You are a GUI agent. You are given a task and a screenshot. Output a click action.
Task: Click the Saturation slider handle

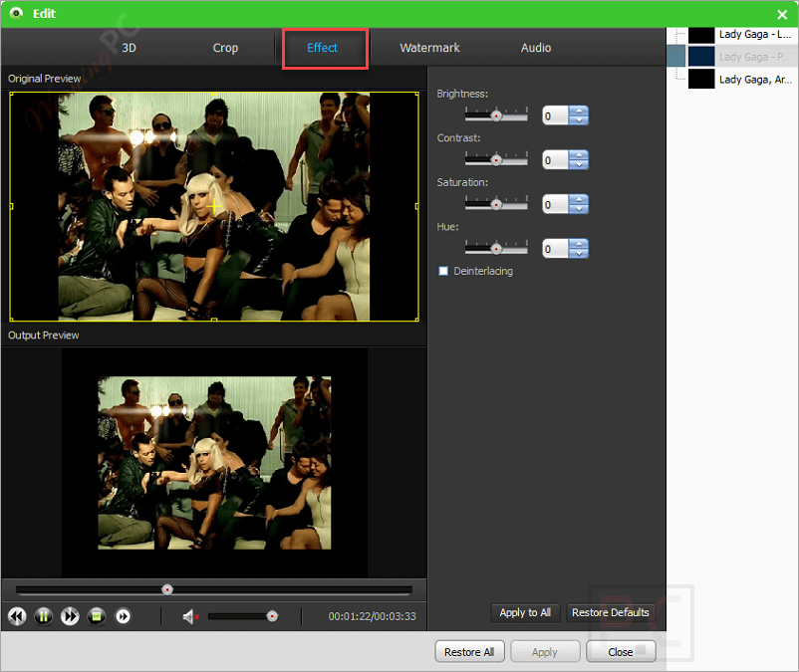tap(496, 205)
